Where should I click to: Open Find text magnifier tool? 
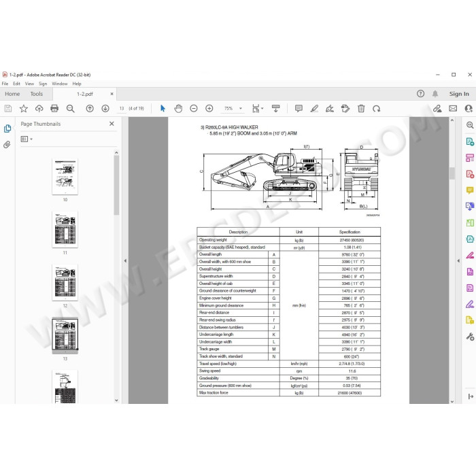(71, 108)
